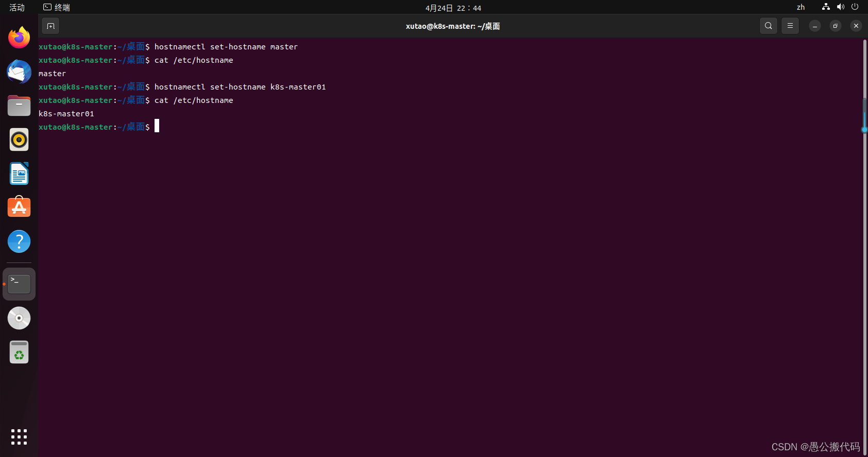Show Applications grid

click(19, 437)
